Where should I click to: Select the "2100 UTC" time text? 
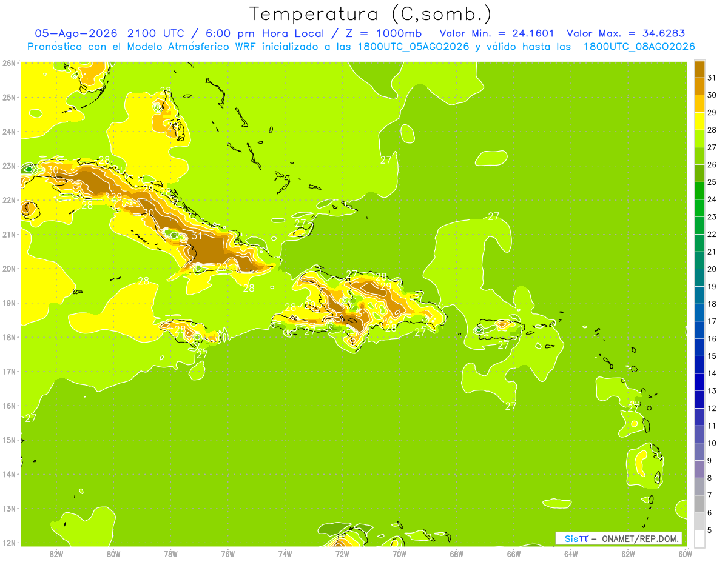(x=157, y=33)
